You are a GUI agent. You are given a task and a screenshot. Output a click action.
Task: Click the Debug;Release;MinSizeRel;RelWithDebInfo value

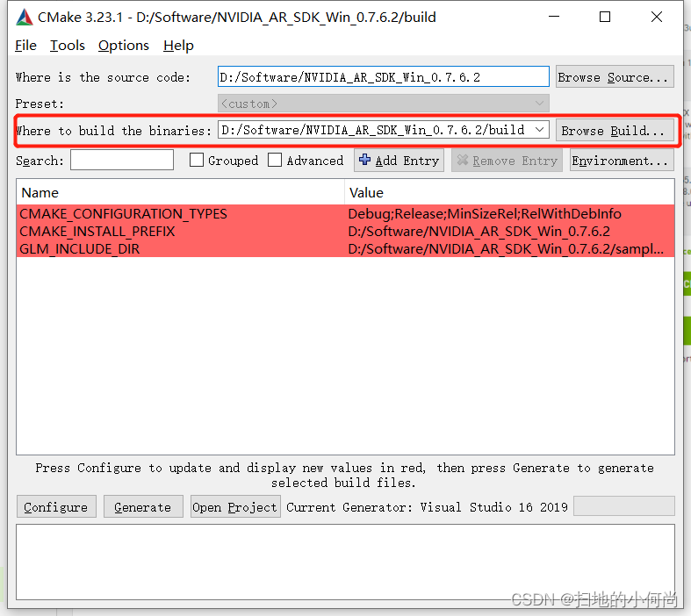[485, 213]
